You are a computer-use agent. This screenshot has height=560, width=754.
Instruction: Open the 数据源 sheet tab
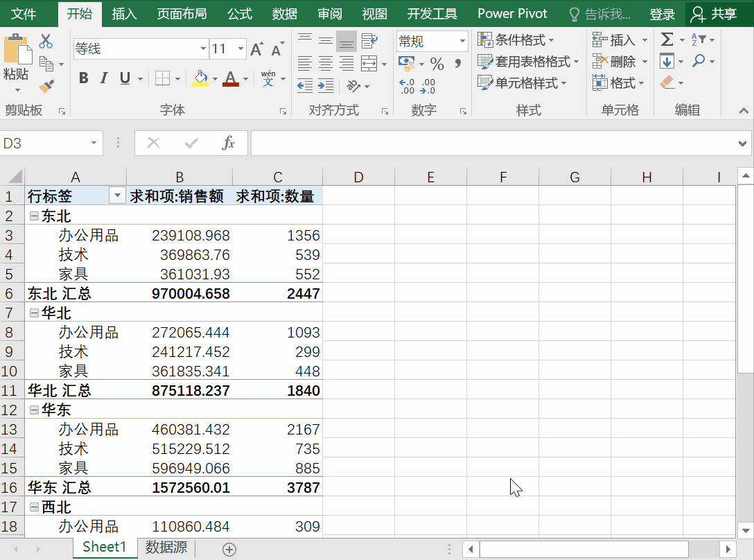pos(166,548)
